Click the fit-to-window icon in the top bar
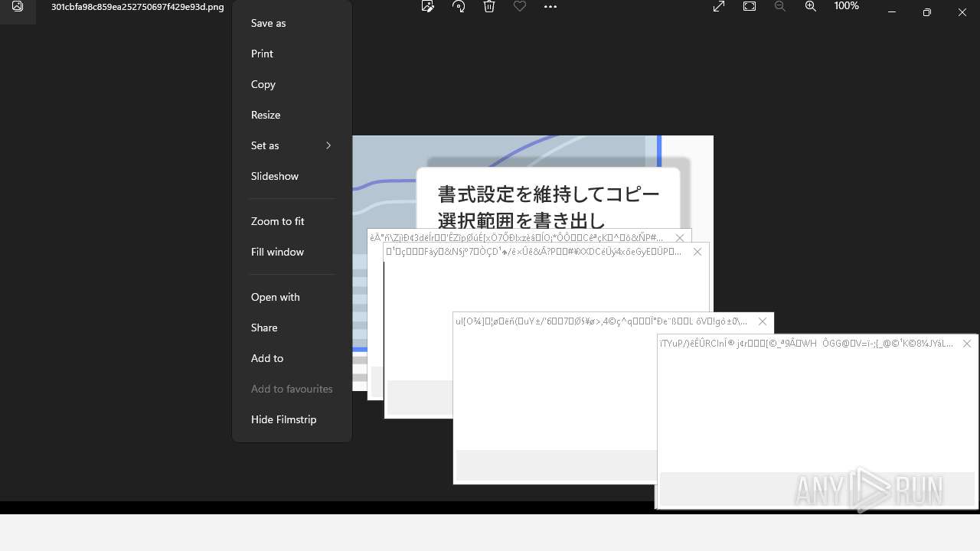 [x=750, y=6]
